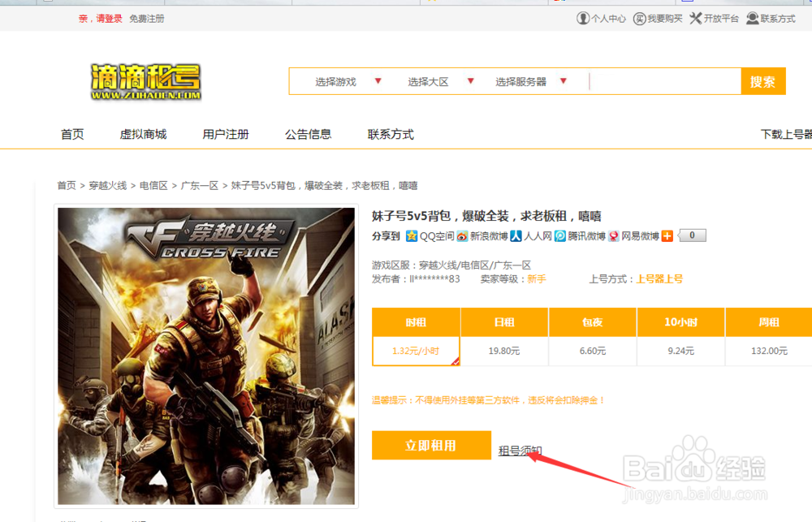Viewport: 812px width, 522px height.
Task: Click the 联系方式 headset icon link
Action: [x=771, y=19]
